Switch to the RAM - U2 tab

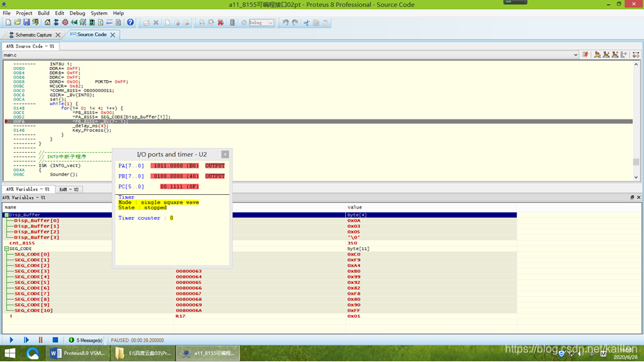(x=68, y=189)
